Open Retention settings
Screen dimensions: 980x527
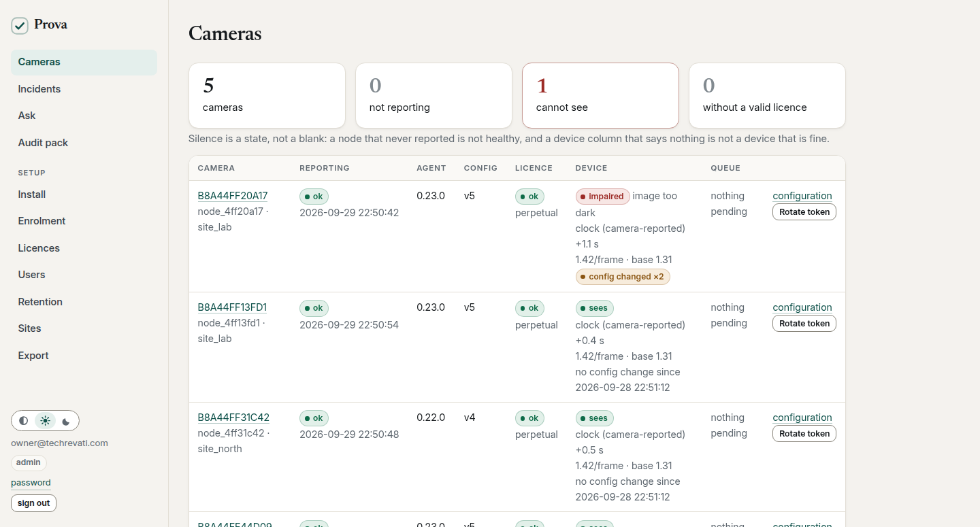pos(84,302)
